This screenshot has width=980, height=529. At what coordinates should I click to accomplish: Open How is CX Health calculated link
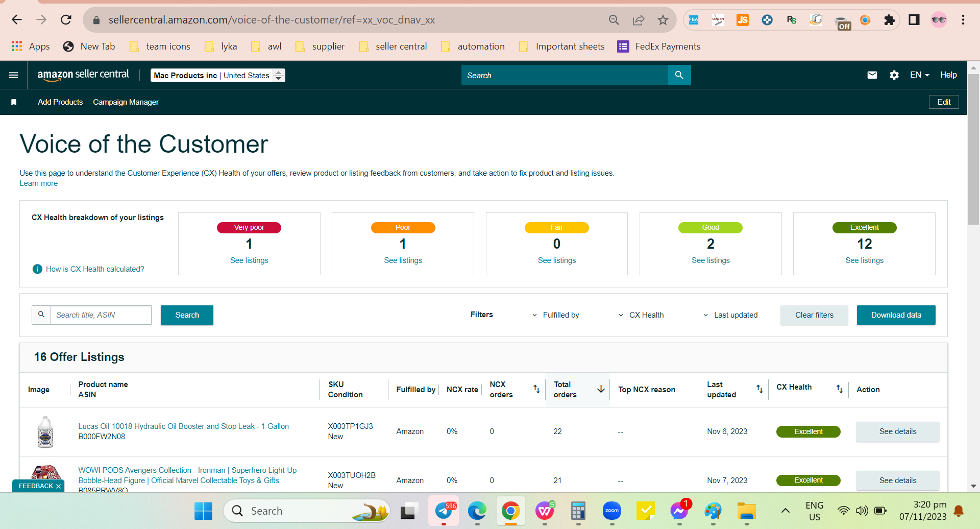95,269
